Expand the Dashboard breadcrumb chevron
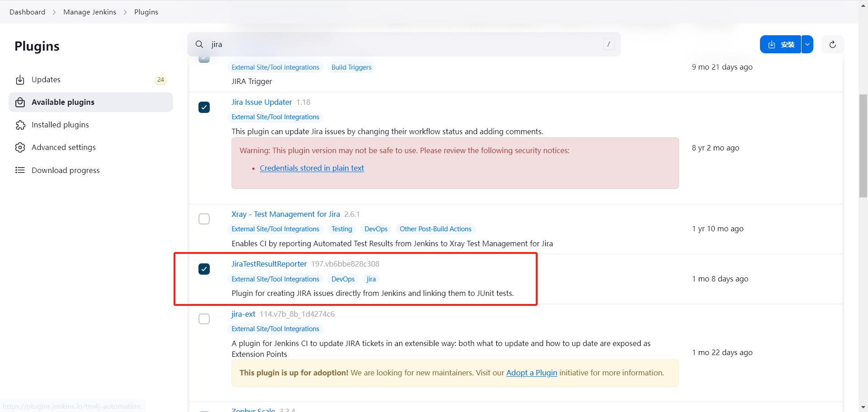 tap(54, 12)
